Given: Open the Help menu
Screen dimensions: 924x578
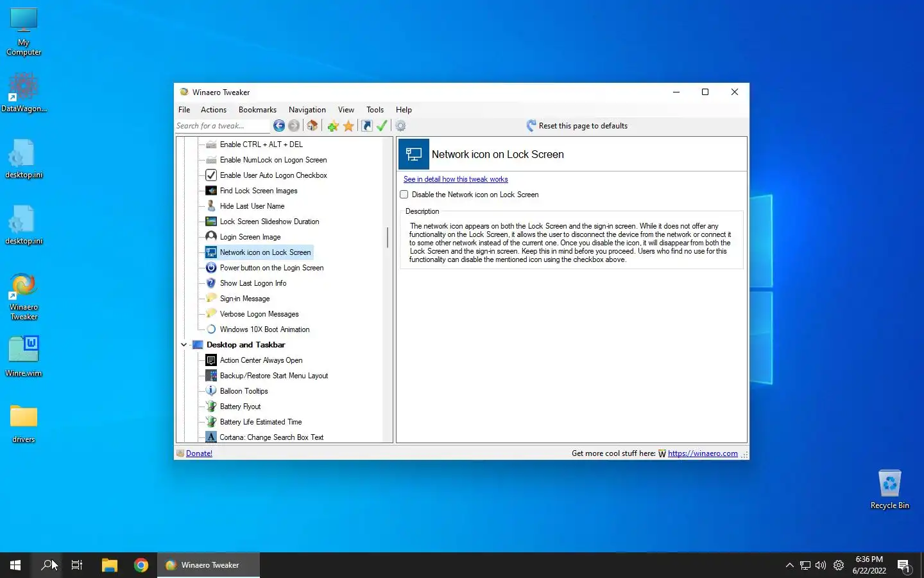Looking at the screenshot, I should click(x=404, y=110).
